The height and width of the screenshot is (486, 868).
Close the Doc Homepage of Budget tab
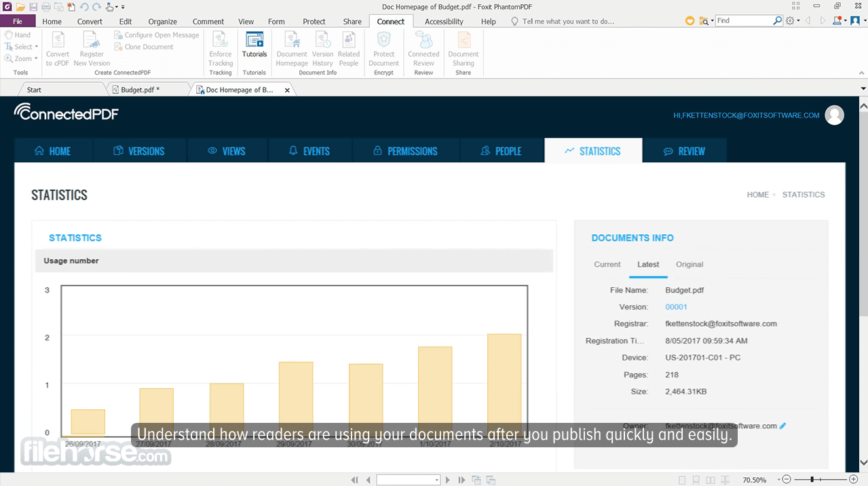pos(287,90)
